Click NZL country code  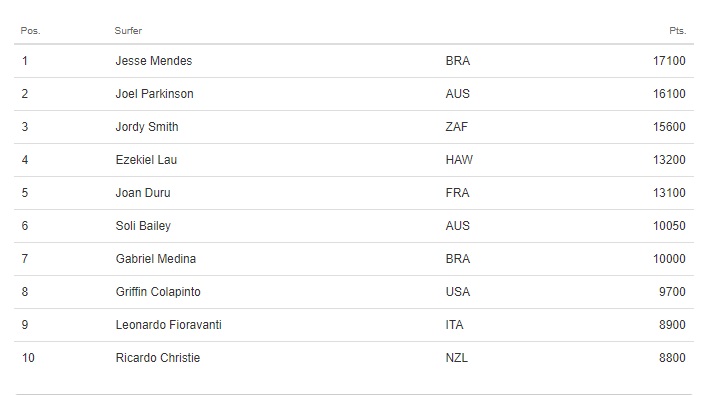(x=457, y=358)
